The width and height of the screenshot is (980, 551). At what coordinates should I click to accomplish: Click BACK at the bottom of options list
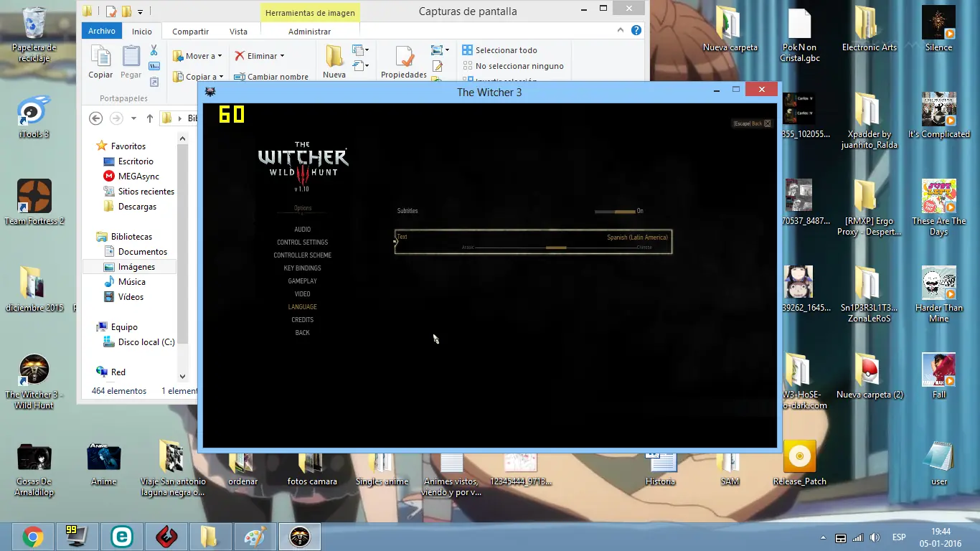tap(303, 333)
